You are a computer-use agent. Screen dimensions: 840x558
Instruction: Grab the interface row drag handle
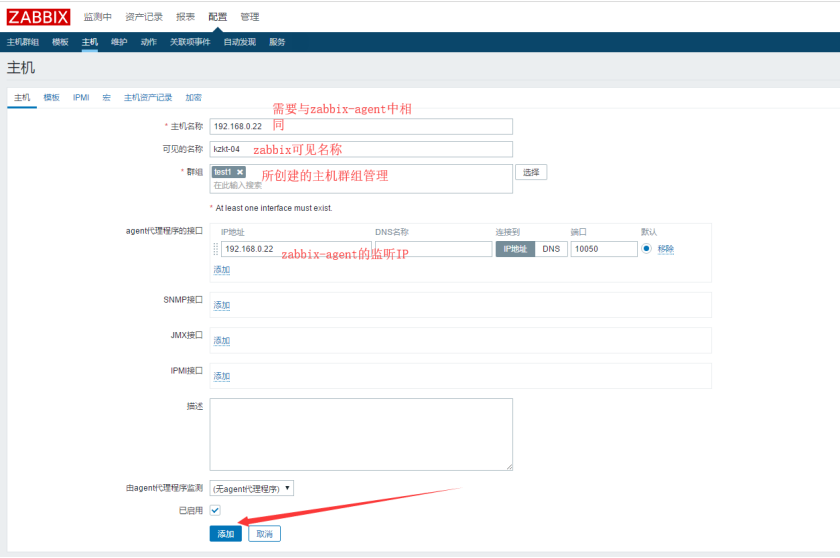[x=216, y=249]
